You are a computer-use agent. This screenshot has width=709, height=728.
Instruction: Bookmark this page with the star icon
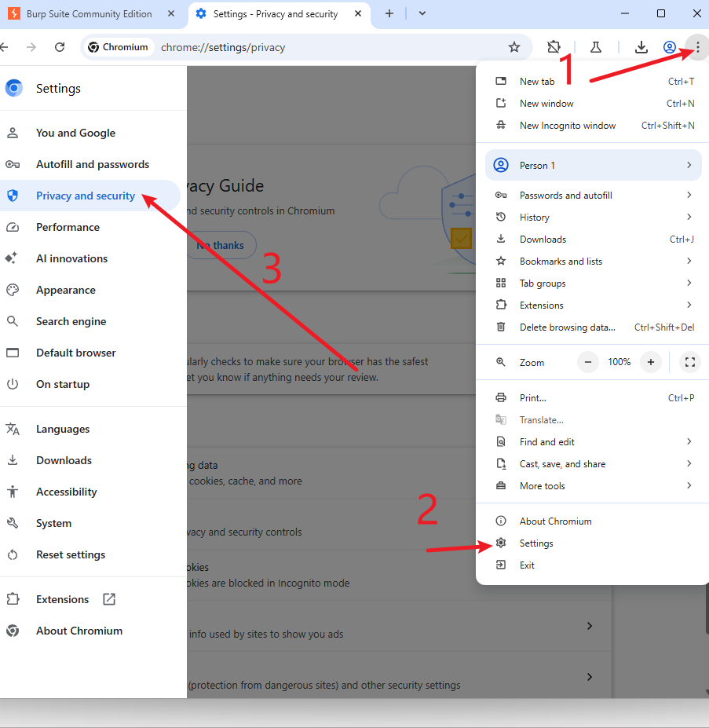pyautogui.click(x=514, y=47)
